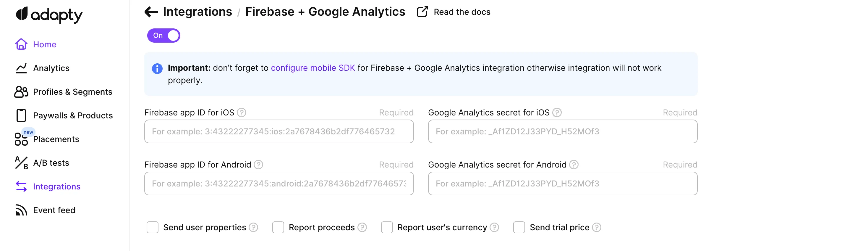Turn off the integration On toggle
Viewport: 868px width, 251px height.
pyautogui.click(x=164, y=36)
